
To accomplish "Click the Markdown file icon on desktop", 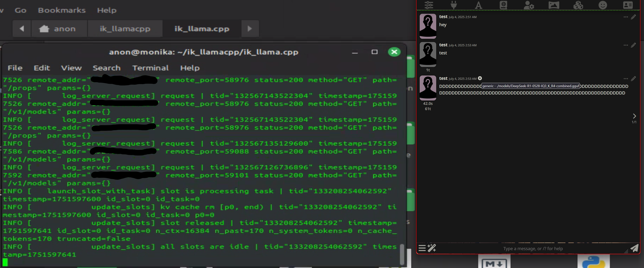I will coord(494,261).
